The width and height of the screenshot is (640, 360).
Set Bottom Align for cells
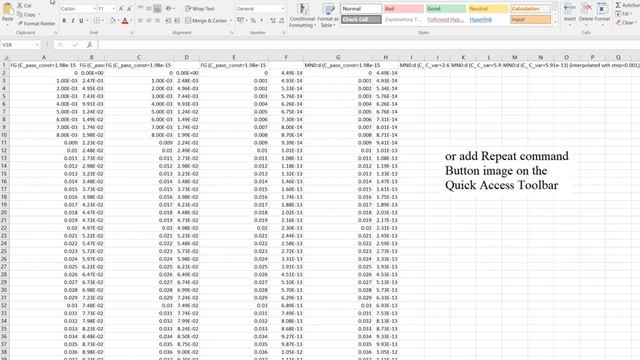[157, 9]
